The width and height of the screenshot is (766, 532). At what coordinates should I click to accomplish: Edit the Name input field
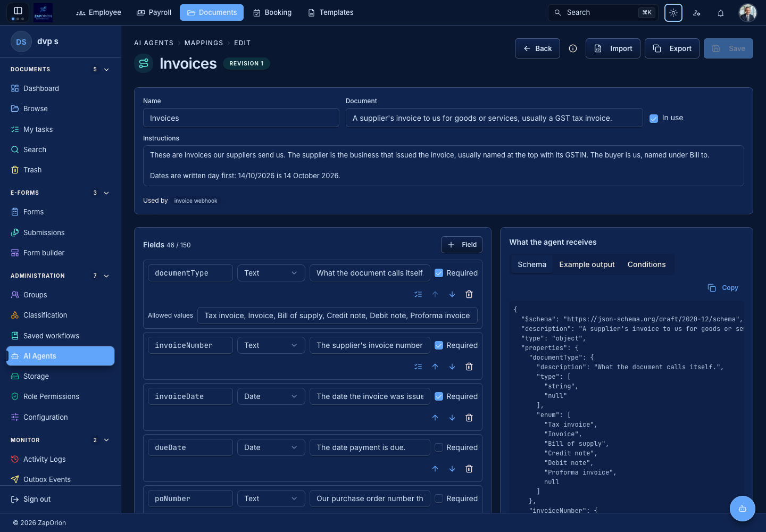tap(241, 118)
